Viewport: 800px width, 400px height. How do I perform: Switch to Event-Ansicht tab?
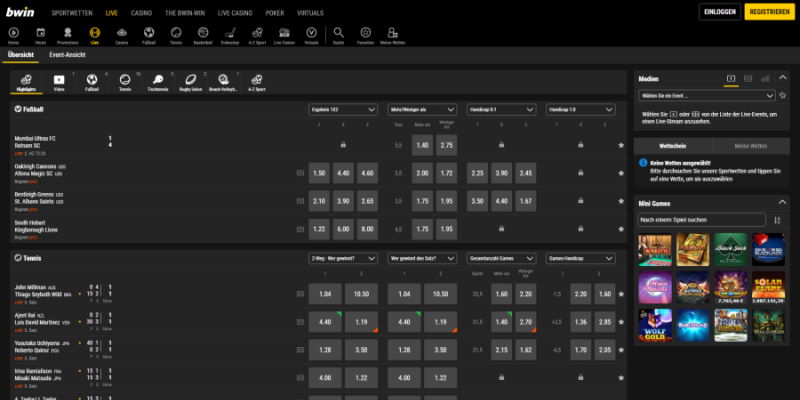67,55
